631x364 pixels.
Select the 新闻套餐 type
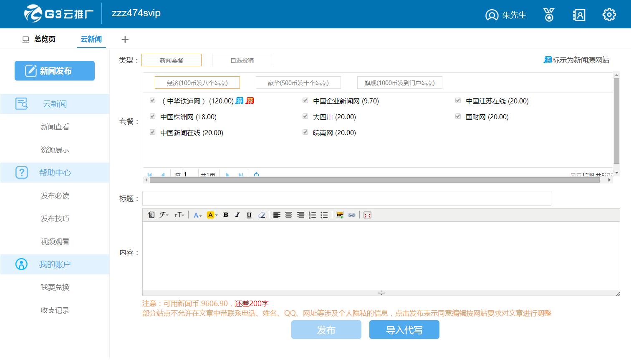click(172, 60)
